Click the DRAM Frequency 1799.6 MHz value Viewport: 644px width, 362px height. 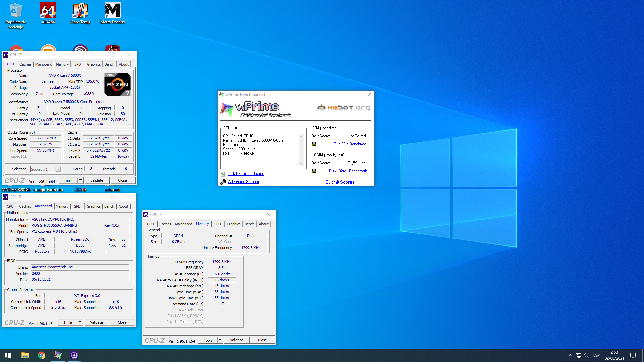[222, 262]
